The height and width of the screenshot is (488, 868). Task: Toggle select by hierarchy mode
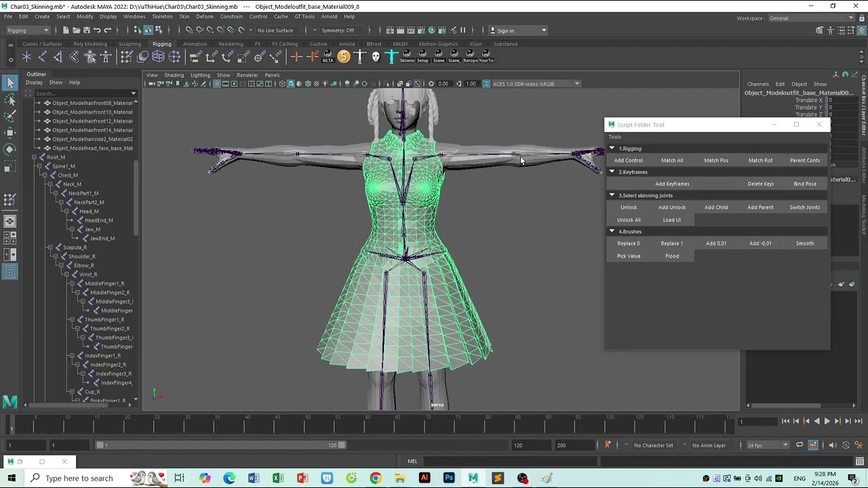pyautogui.click(x=138, y=30)
